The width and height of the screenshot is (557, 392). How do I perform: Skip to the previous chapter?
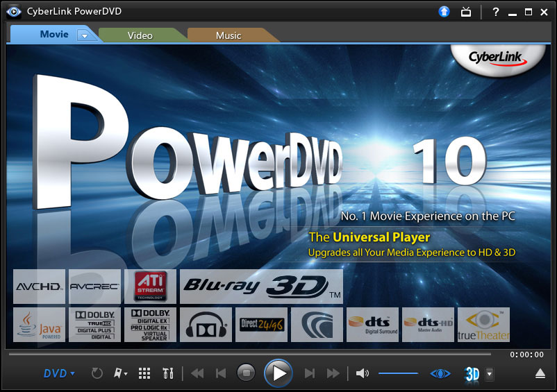[x=221, y=373]
